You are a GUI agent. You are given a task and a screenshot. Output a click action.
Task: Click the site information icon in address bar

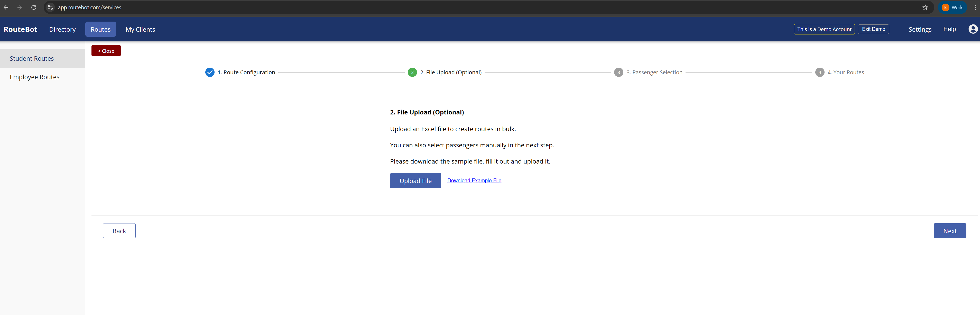tap(50, 7)
